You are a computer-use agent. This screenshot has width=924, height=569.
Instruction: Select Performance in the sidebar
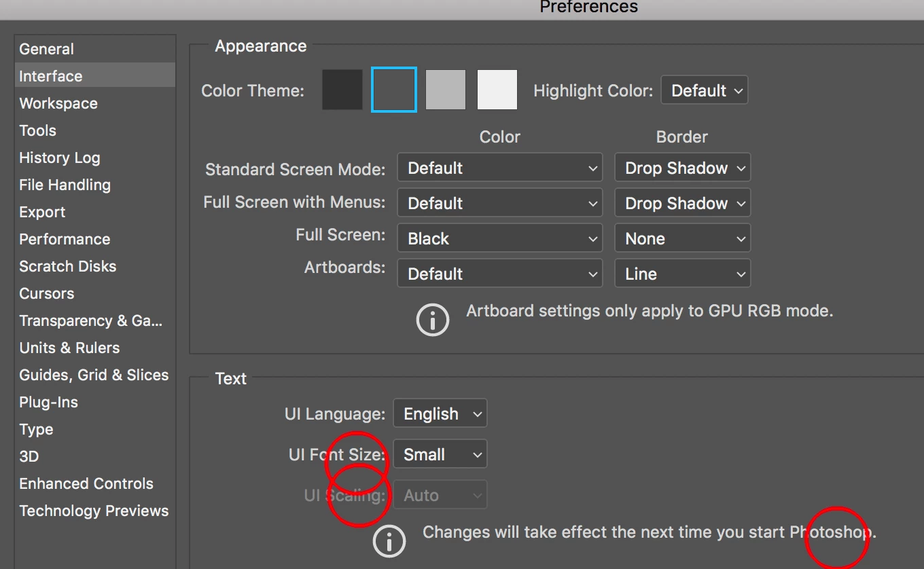[x=65, y=238]
